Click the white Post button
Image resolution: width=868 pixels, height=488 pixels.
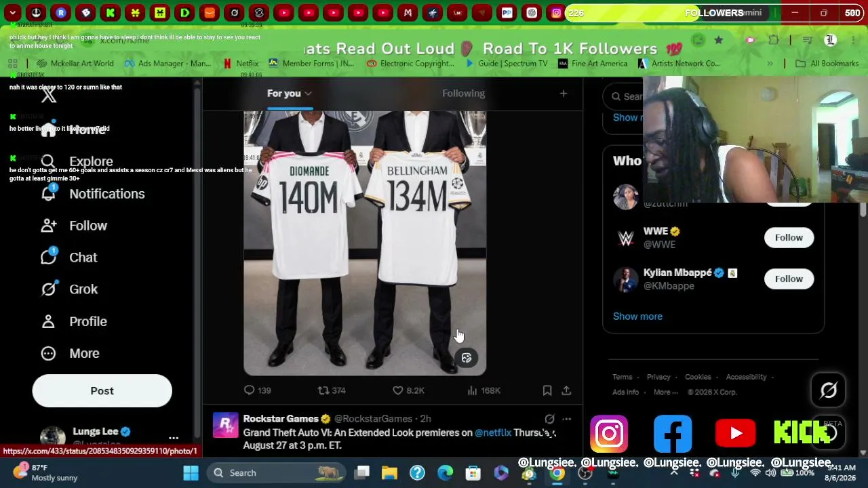(x=102, y=391)
